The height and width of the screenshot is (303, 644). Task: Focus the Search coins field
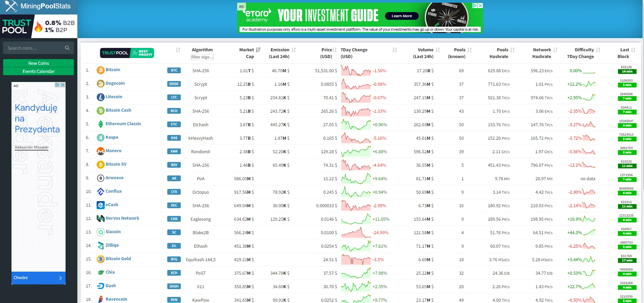pos(39,48)
